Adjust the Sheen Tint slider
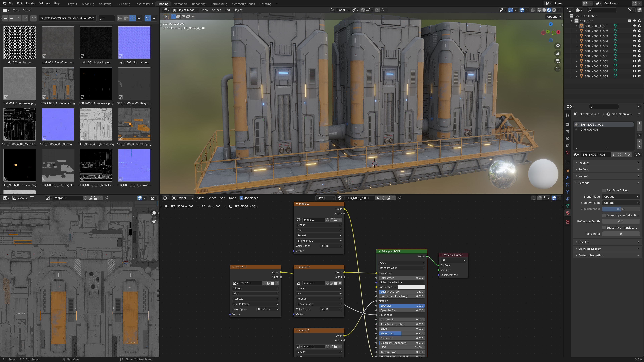This screenshot has height=362, width=644. [401, 334]
